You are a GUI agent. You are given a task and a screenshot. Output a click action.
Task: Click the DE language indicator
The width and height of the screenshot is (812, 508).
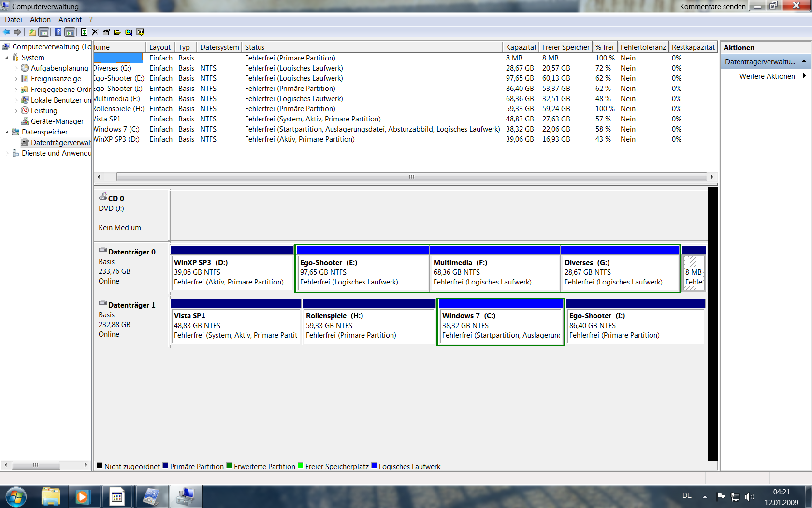[687, 496]
